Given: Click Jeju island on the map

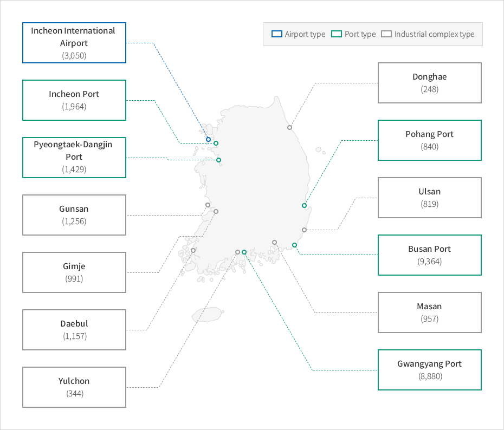Looking at the screenshot, I should click(208, 315).
